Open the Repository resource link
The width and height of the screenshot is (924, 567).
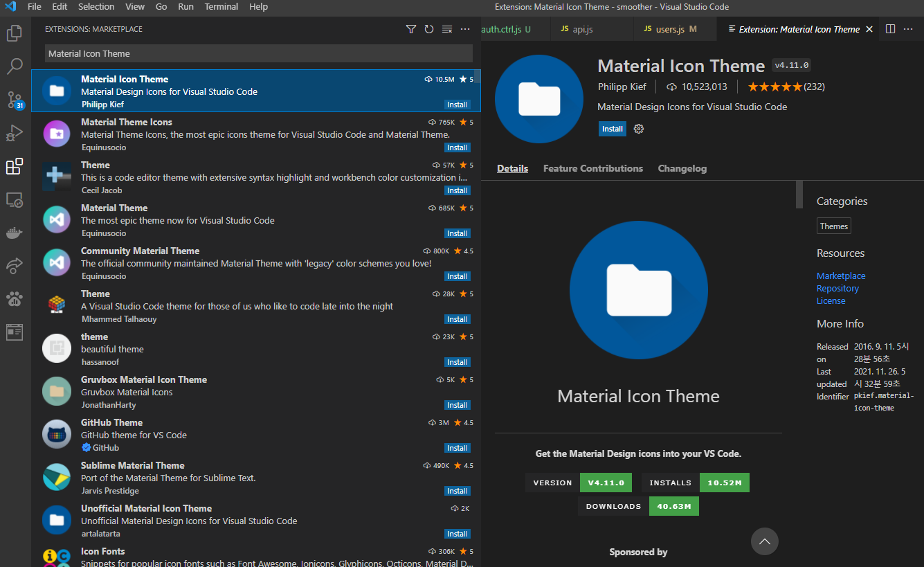837,288
